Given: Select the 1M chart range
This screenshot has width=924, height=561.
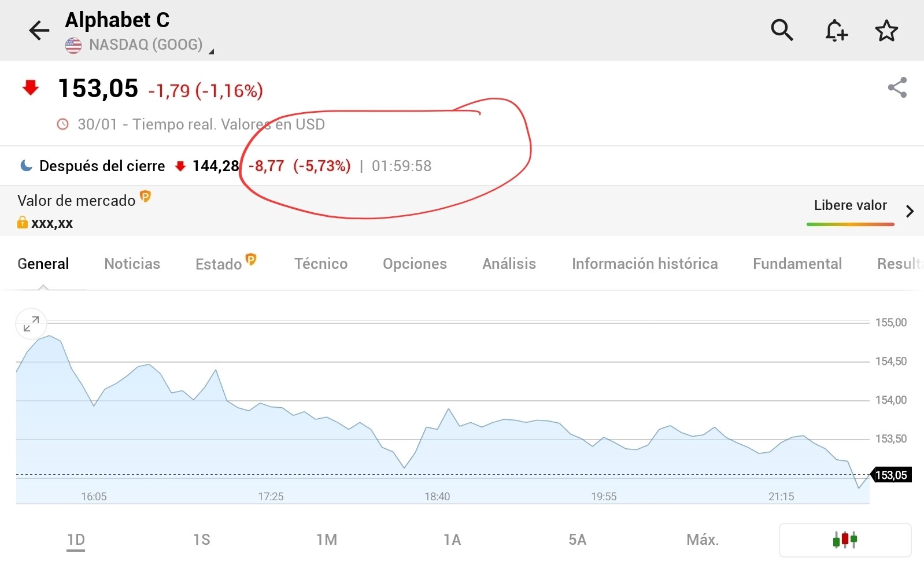Looking at the screenshot, I should point(327,540).
